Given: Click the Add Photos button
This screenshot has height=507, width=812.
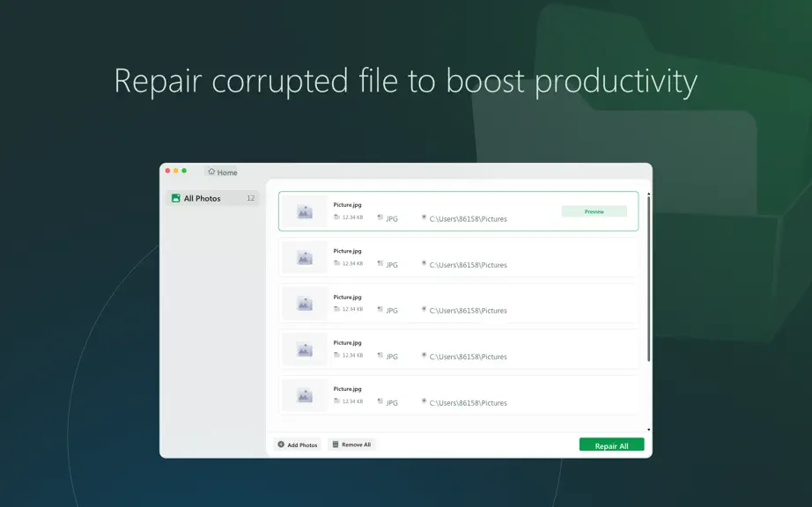Looking at the screenshot, I should [298, 445].
